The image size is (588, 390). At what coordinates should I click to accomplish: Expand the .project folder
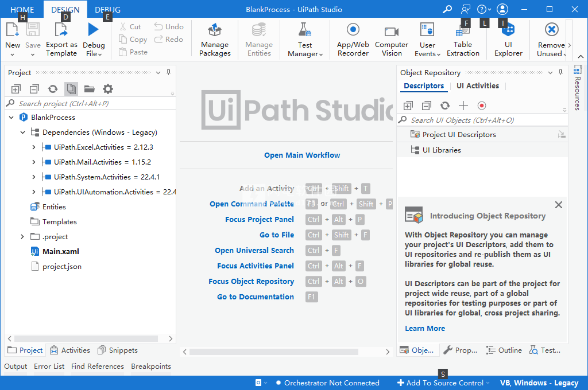[22, 236]
